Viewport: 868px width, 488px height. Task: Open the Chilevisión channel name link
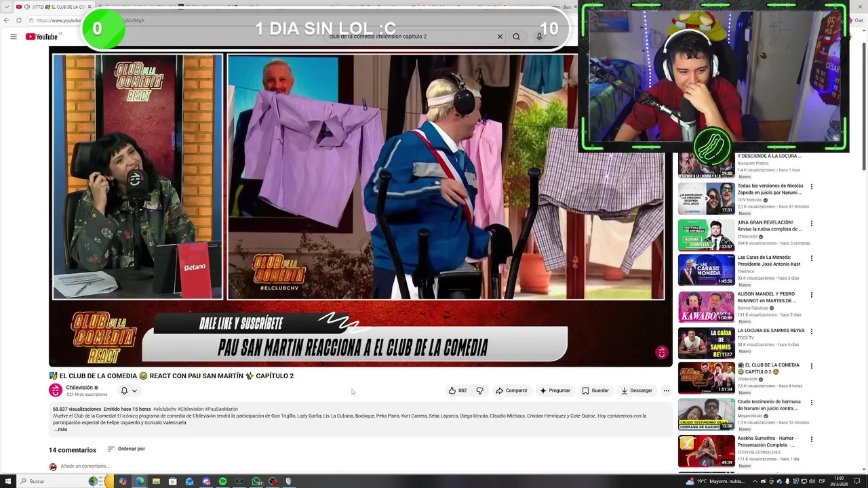click(x=79, y=388)
